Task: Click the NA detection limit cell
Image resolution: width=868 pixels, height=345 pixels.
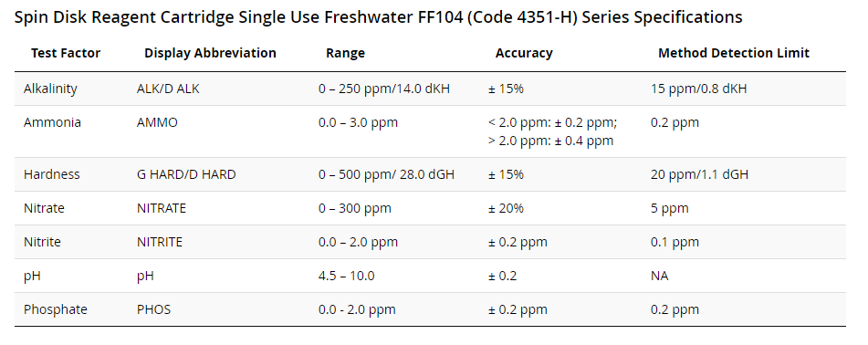Action: click(x=659, y=276)
